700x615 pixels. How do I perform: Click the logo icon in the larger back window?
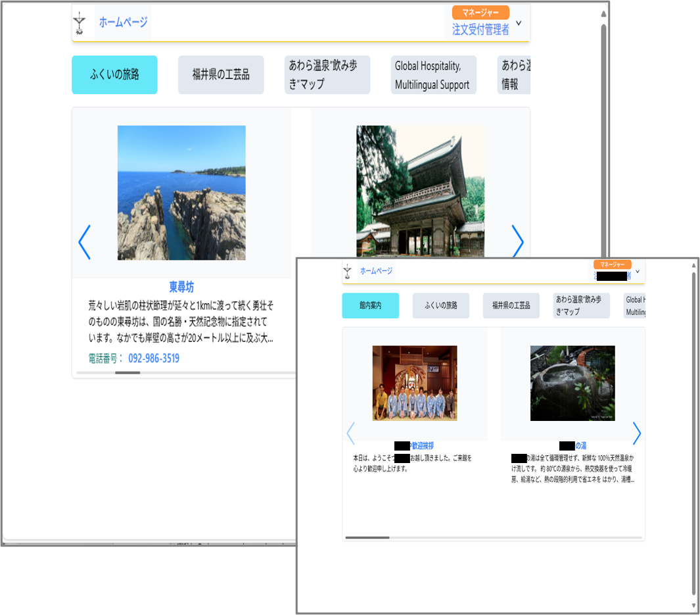pos(79,23)
